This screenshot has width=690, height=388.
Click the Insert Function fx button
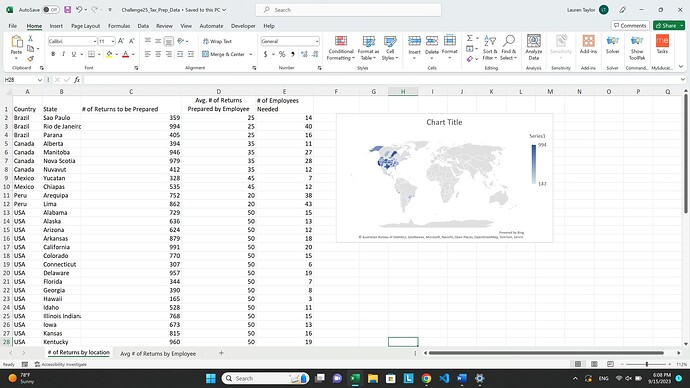[x=77, y=80]
